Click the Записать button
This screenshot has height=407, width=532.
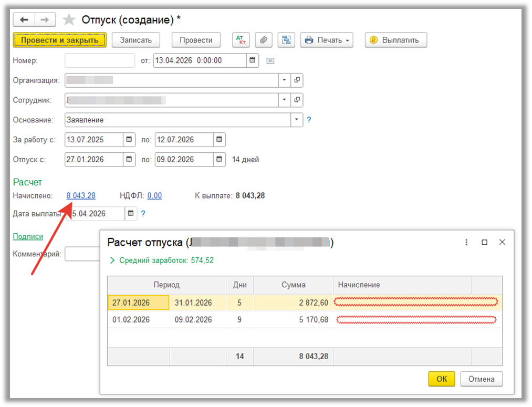tap(135, 40)
